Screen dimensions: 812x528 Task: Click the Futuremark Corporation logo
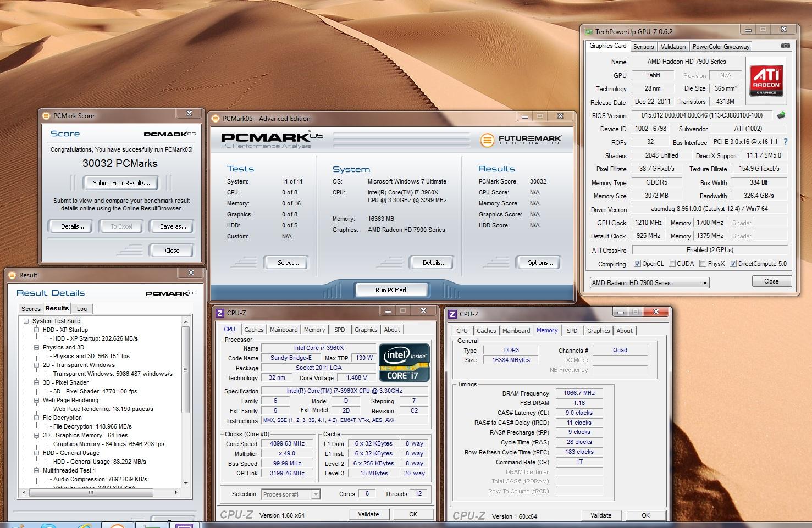click(521, 140)
